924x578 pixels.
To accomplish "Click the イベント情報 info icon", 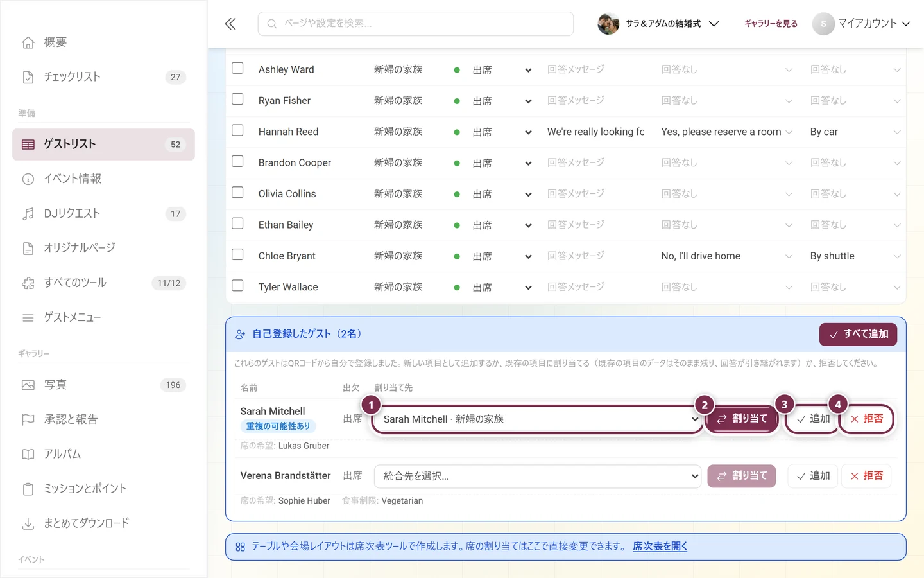I will click(x=28, y=179).
